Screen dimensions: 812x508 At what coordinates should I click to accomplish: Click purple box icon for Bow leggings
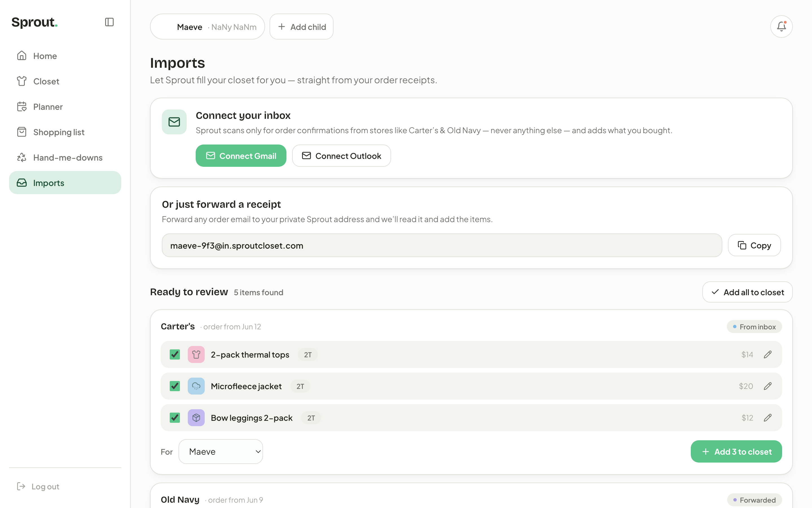click(x=196, y=418)
